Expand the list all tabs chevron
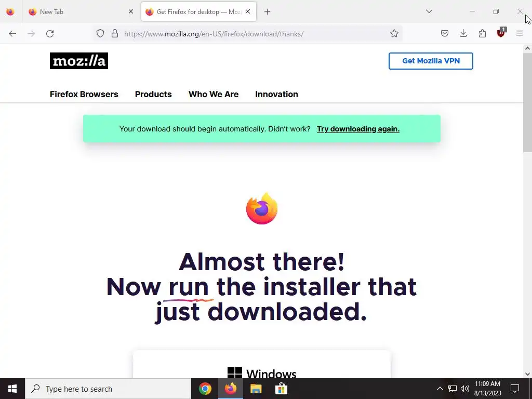Screen dimensions: 532x399 point(429,11)
